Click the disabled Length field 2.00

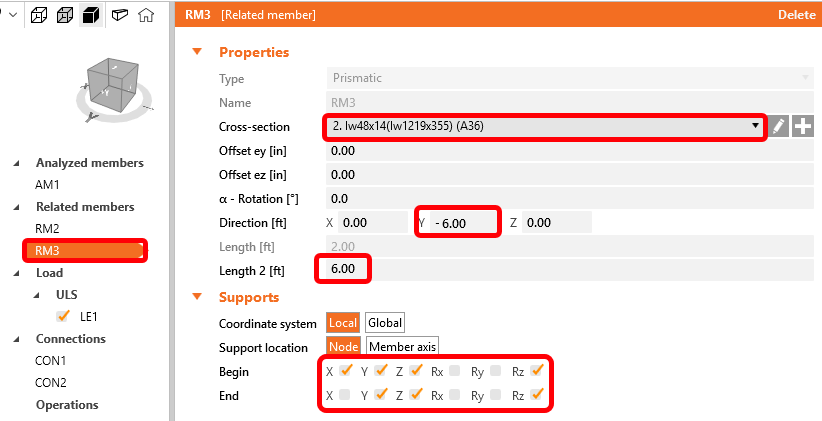click(x=570, y=246)
